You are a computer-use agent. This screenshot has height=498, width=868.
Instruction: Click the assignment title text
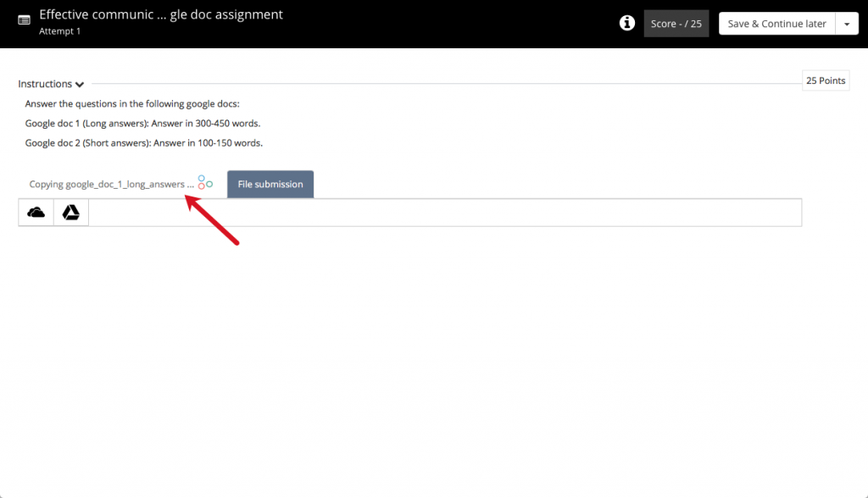point(161,14)
